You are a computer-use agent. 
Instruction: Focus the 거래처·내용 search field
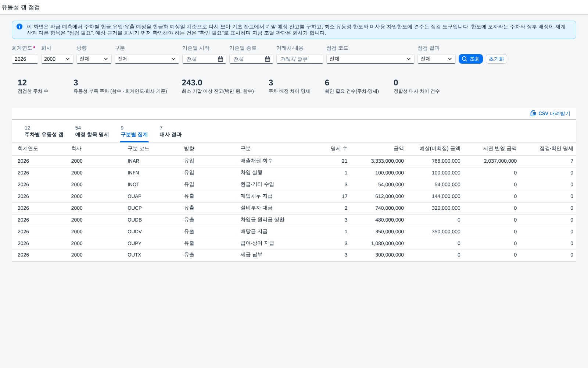[300, 59]
